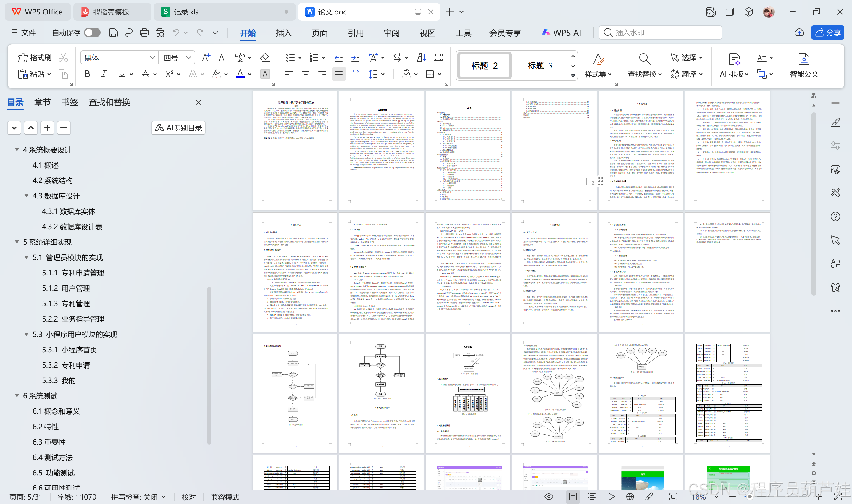852x504 pixels.
Task: Jump to 4.3.1 数据库实体 heading
Action: (69, 211)
